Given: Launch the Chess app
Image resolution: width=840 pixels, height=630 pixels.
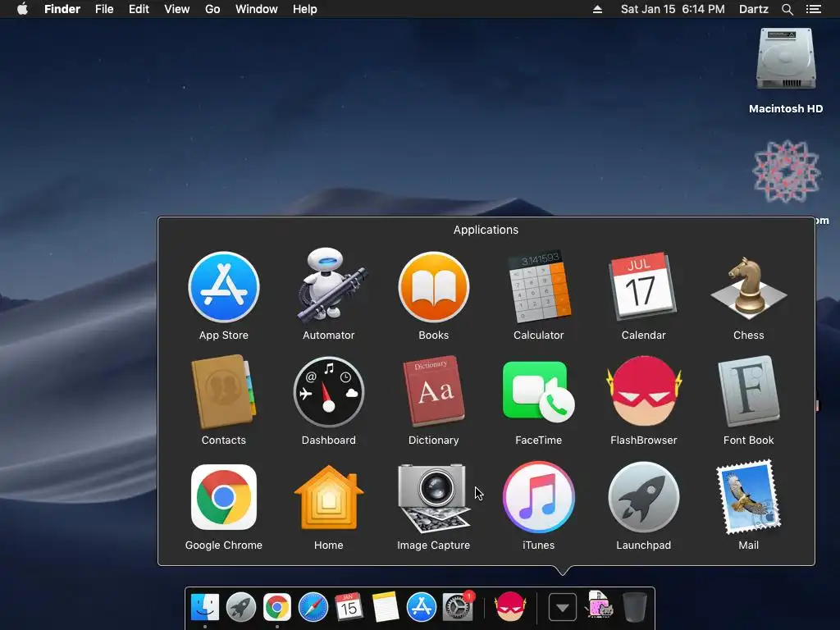Looking at the screenshot, I should pyautogui.click(x=748, y=288).
